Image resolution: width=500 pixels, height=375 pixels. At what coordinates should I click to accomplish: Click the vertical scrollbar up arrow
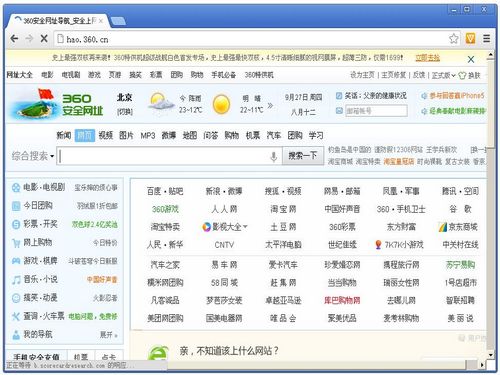tap(491, 55)
